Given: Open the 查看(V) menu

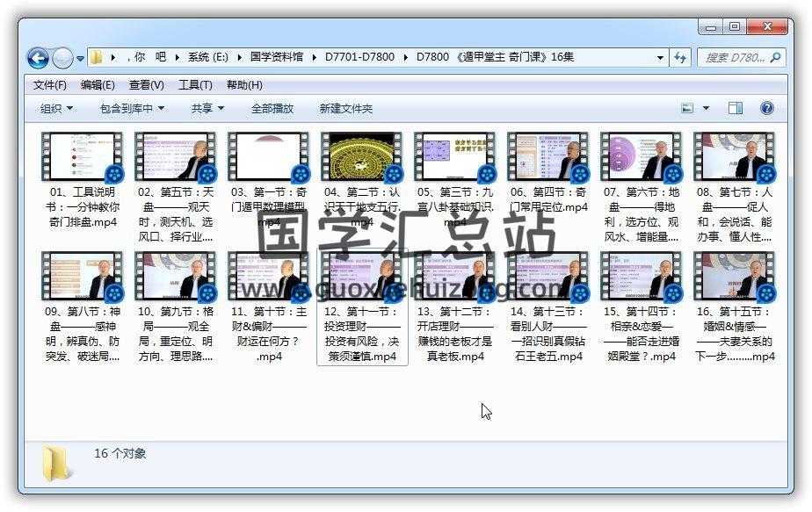Looking at the screenshot, I should [x=147, y=85].
